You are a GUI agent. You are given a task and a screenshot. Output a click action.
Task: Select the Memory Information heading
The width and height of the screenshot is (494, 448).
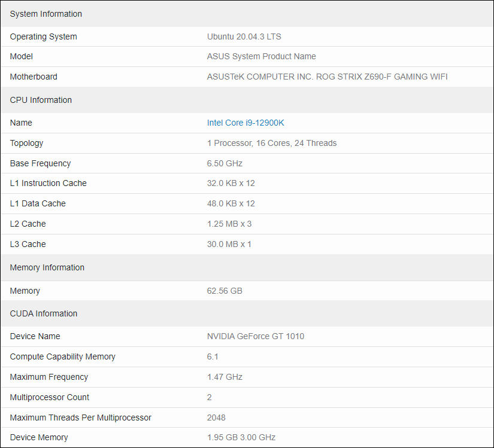(x=47, y=267)
